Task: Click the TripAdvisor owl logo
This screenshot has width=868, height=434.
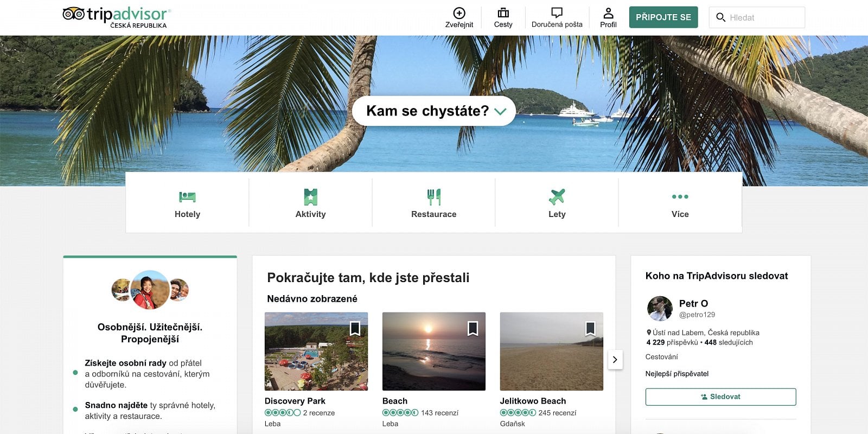Action: pos(73,14)
